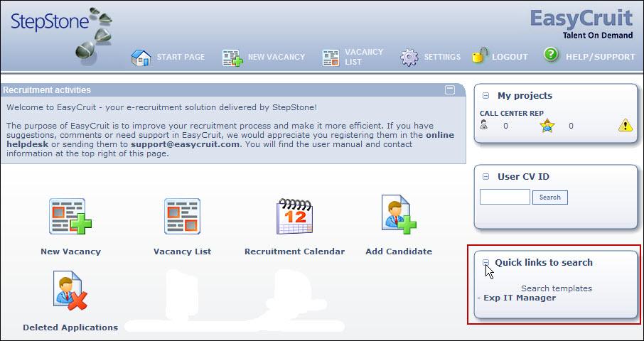Click the Vacancy List label under icon
Image resolution: width=644 pixels, height=341 pixels.
tap(183, 251)
